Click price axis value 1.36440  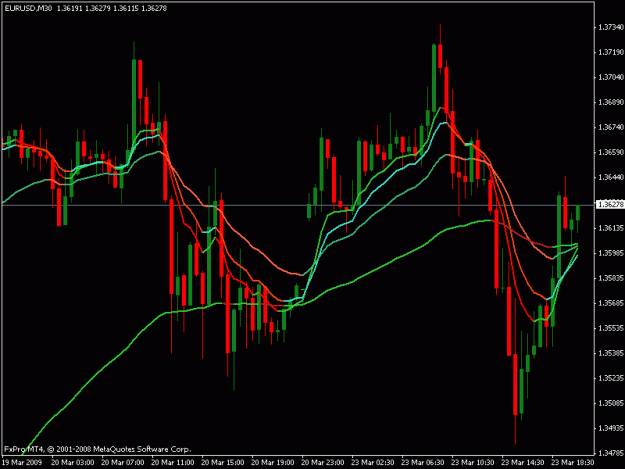pos(610,177)
